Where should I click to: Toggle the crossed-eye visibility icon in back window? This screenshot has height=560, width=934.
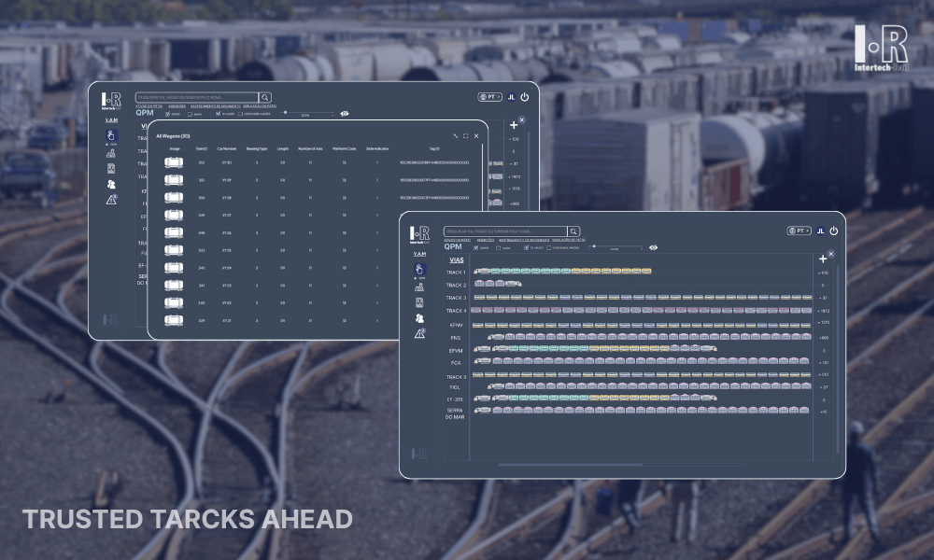tap(345, 114)
